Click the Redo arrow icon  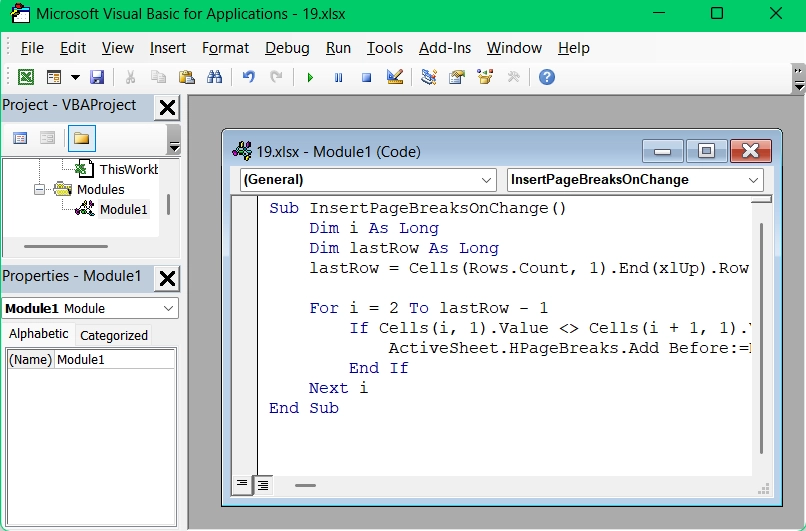[x=277, y=77]
